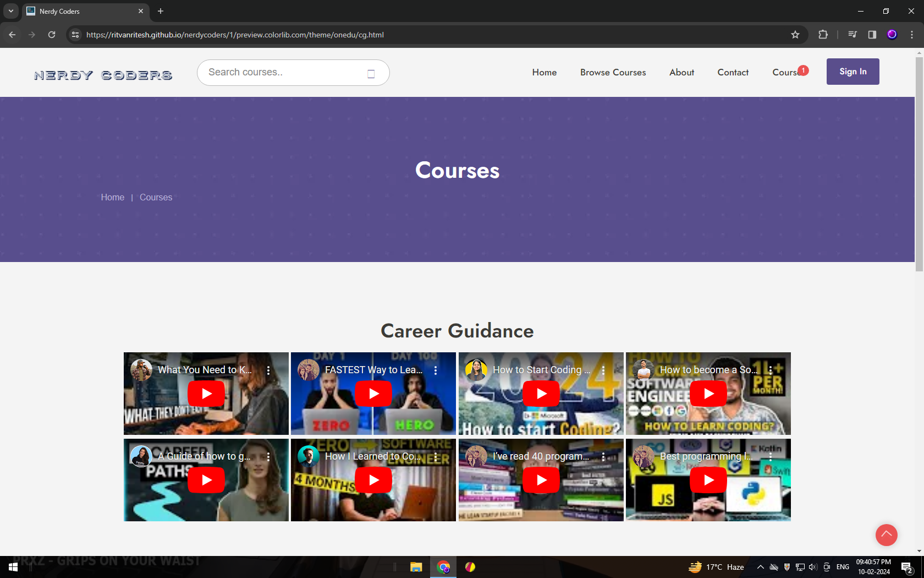
Task: Reload the page with the refresh icon
Action: pyautogui.click(x=52, y=35)
